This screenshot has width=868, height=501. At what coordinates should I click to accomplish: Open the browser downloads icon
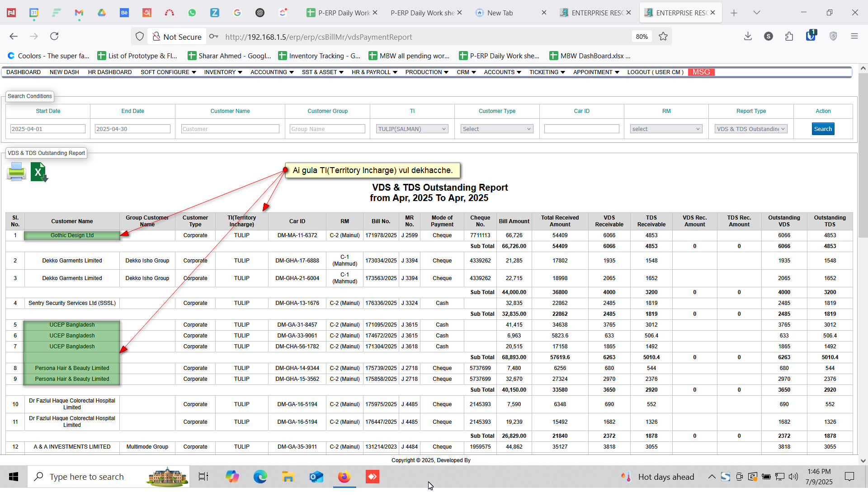[x=748, y=37]
